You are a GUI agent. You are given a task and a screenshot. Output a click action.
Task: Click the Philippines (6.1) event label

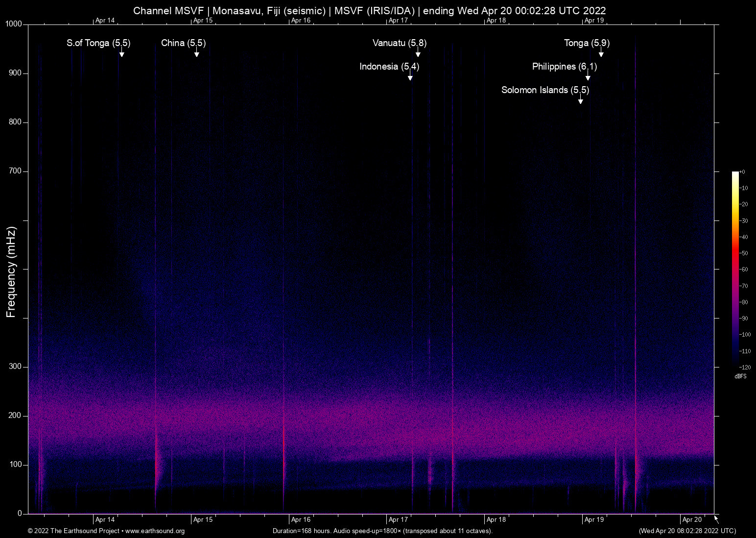[x=564, y=67]
